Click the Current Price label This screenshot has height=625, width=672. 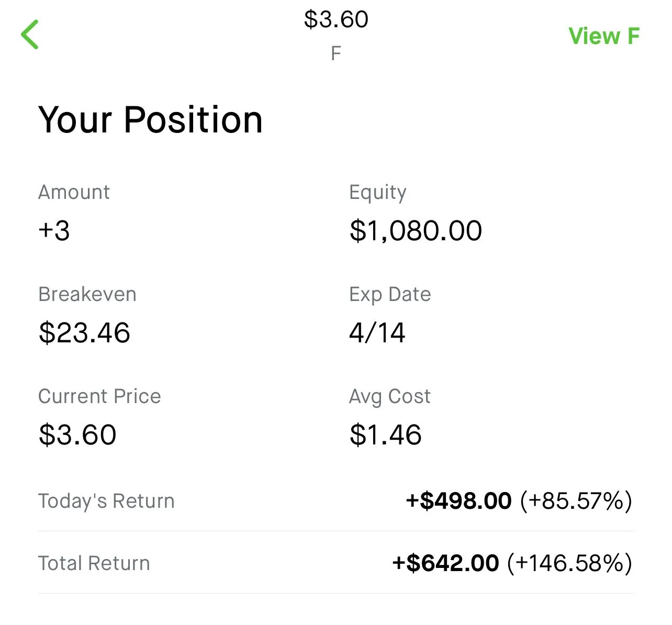coord(99,396)
